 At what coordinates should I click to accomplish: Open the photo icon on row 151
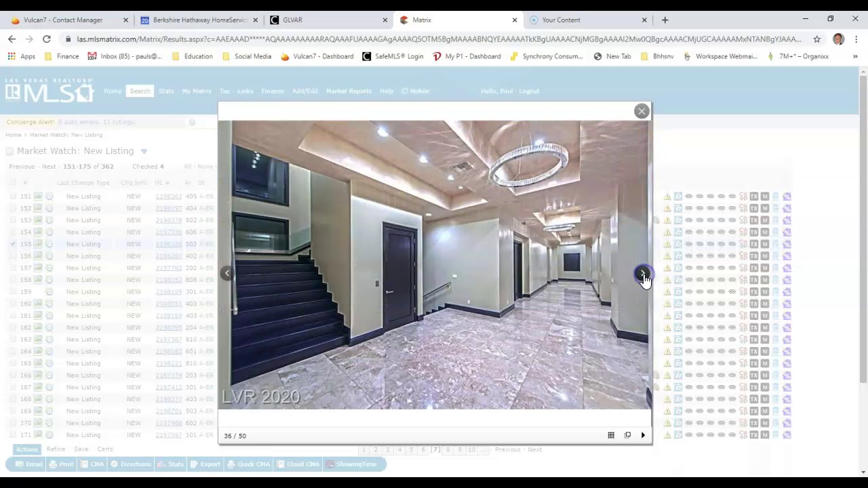coord(38,197)
